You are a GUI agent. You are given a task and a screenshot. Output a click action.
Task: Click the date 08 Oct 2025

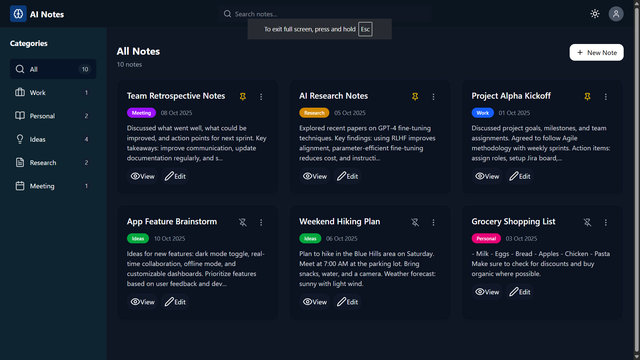(x=176, y=113)
